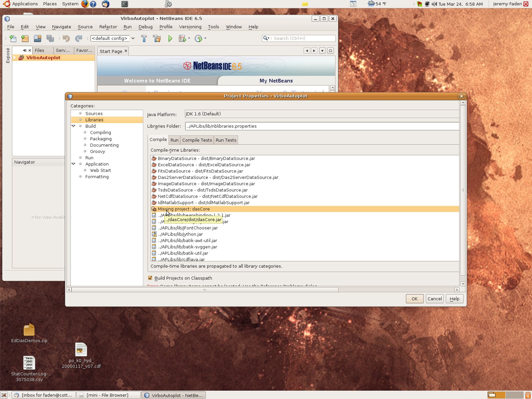Collapse the Application tree node
The height and width of the screenshot is (399, 532).
pos(73,164)
